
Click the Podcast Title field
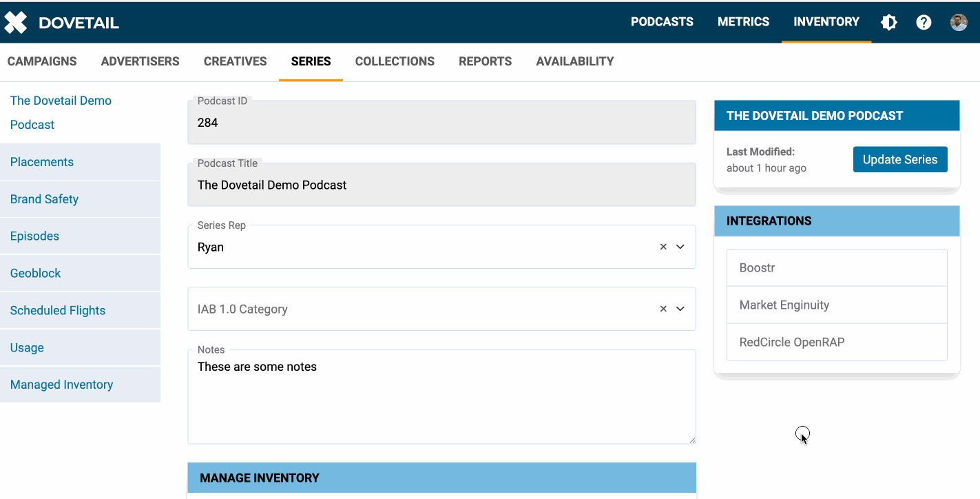(441, 185)
